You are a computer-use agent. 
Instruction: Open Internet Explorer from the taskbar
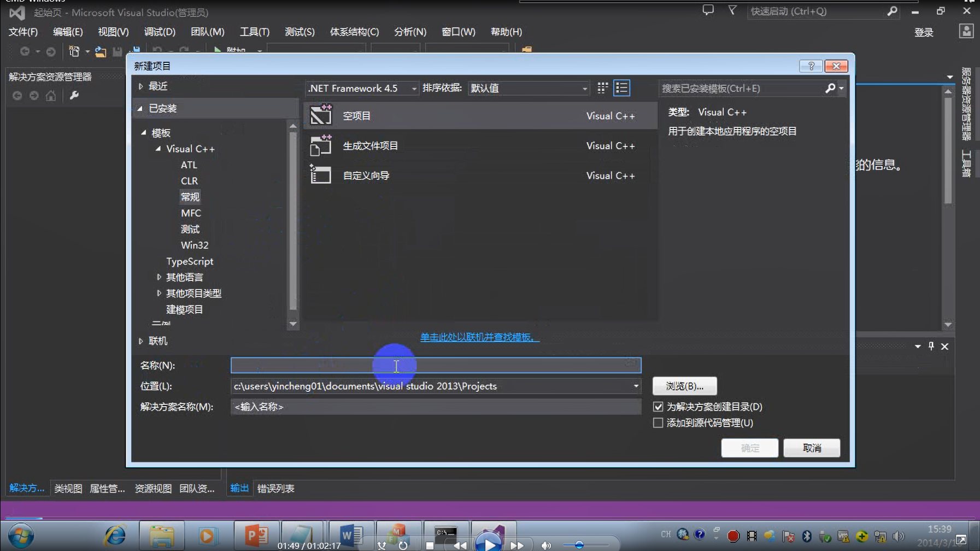tap(115, 536)
